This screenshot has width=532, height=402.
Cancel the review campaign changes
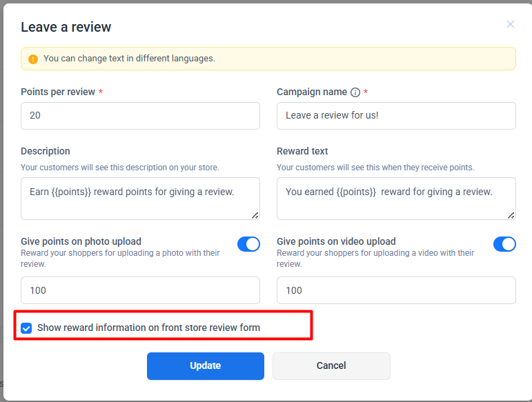click(x=331, y=366)
